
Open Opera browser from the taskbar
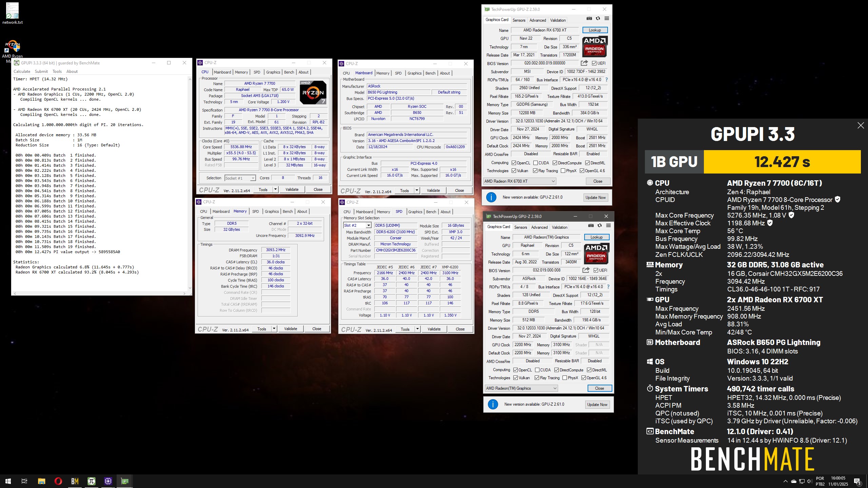(x=58, y=481)
